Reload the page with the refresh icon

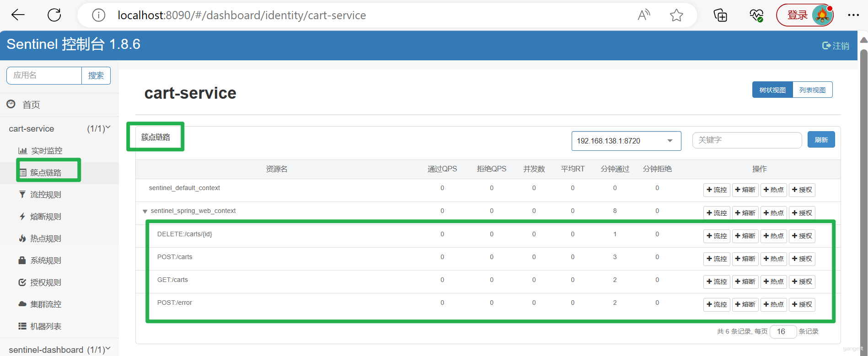pos(54,15)
